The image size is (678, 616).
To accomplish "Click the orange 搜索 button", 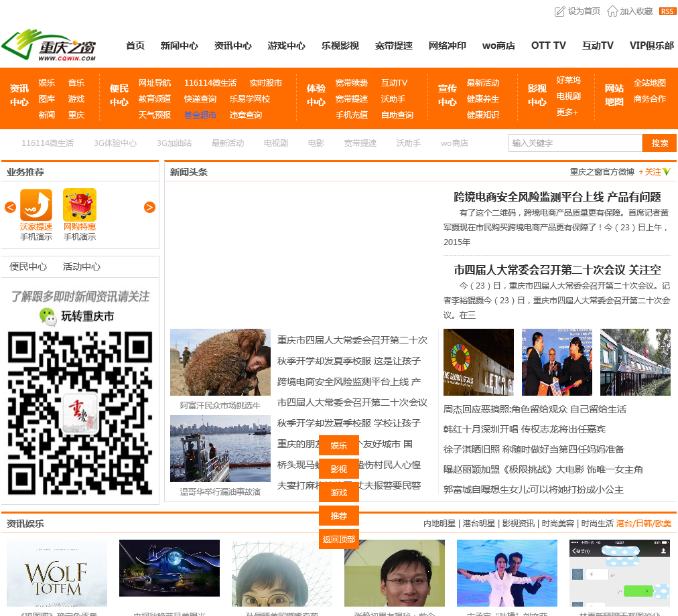I will [659, 143].
